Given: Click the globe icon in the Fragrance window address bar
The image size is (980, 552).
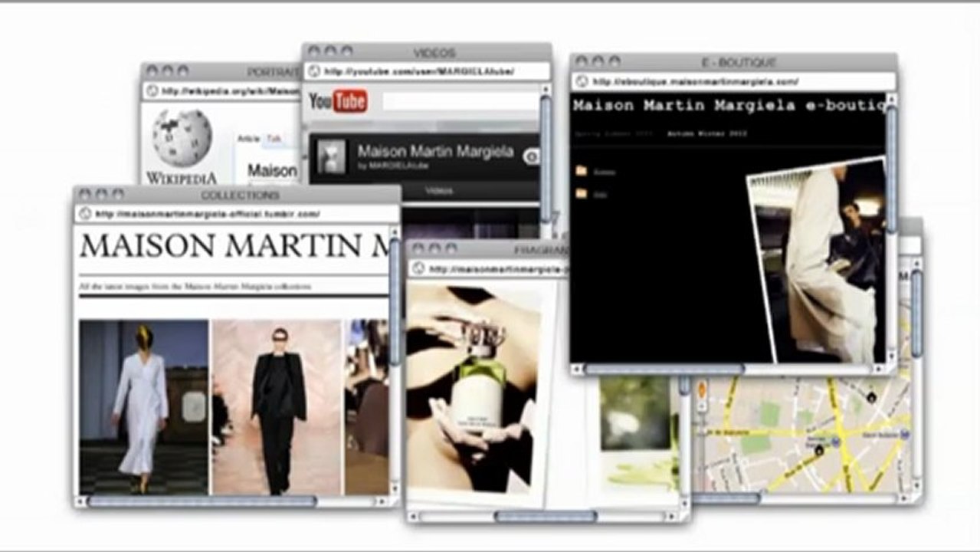Looking at the screenshot, I should click(418, 269).
